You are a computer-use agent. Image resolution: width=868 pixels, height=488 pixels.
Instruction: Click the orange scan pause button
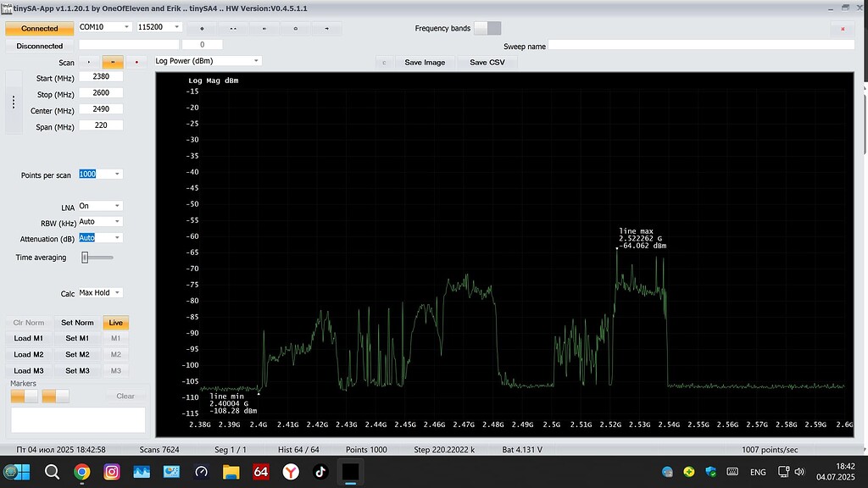[113, 62]
